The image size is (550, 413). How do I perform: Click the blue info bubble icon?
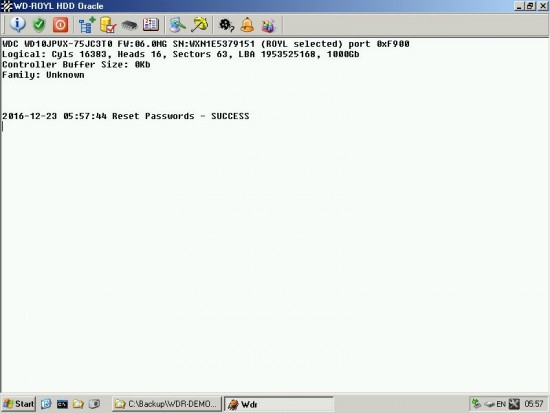pyautogui.click(x=17, y=25)
